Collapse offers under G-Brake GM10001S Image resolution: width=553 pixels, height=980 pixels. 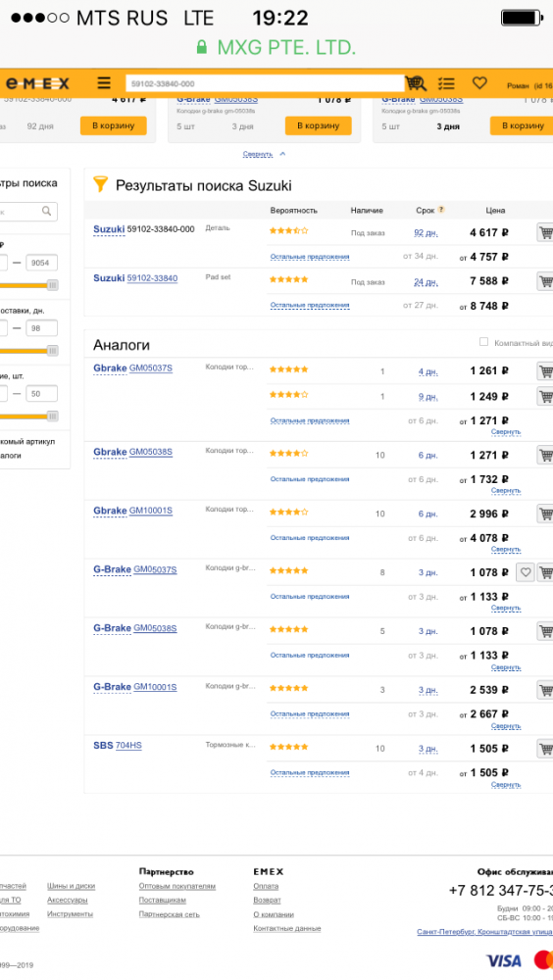point(506,726)
